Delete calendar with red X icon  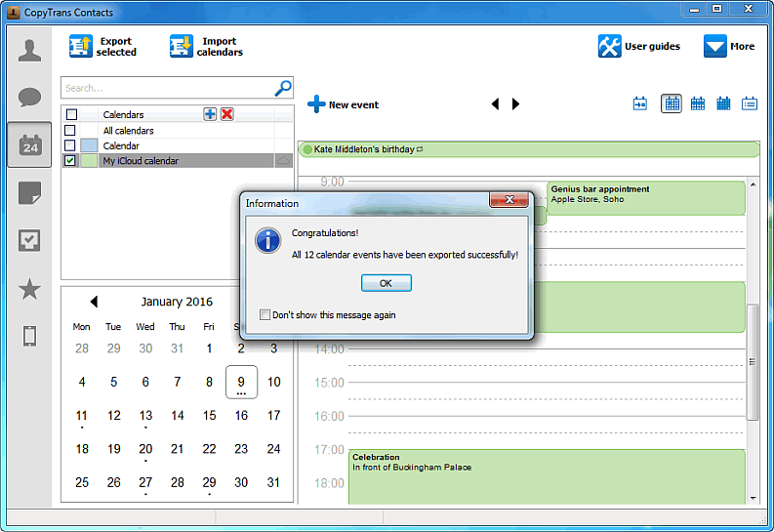pyautogui.click(x=227, y=114)
